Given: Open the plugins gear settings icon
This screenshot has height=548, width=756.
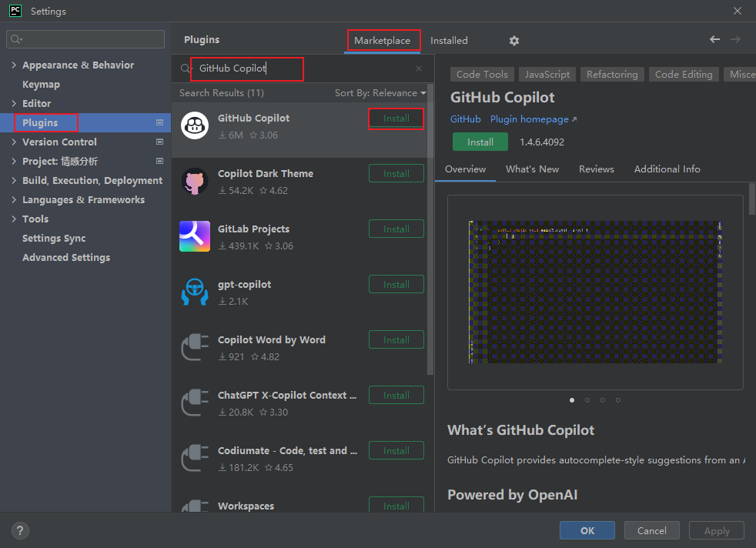Looking at the screenshot, I should point(514,41).
